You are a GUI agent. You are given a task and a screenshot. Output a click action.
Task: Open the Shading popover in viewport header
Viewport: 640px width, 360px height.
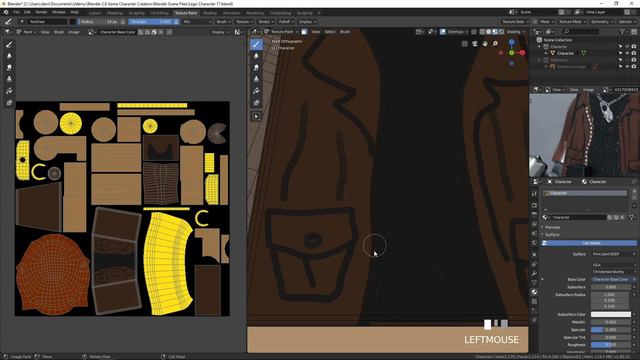[x=516, y=31]
